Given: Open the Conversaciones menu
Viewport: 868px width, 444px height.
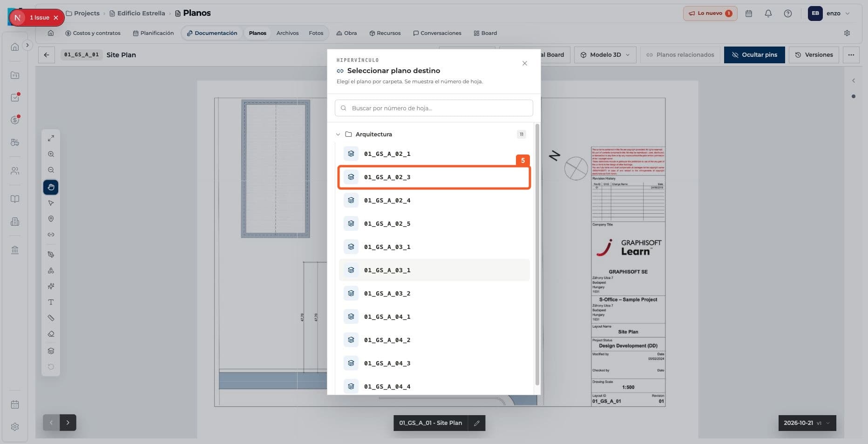Looking at the screenshot, I should click(x=437, y=33).
